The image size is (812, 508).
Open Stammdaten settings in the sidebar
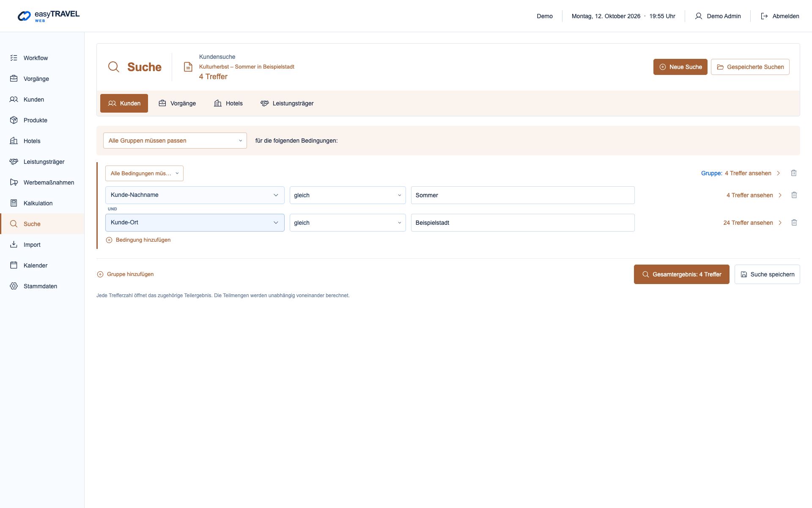(x=42, y=286)
